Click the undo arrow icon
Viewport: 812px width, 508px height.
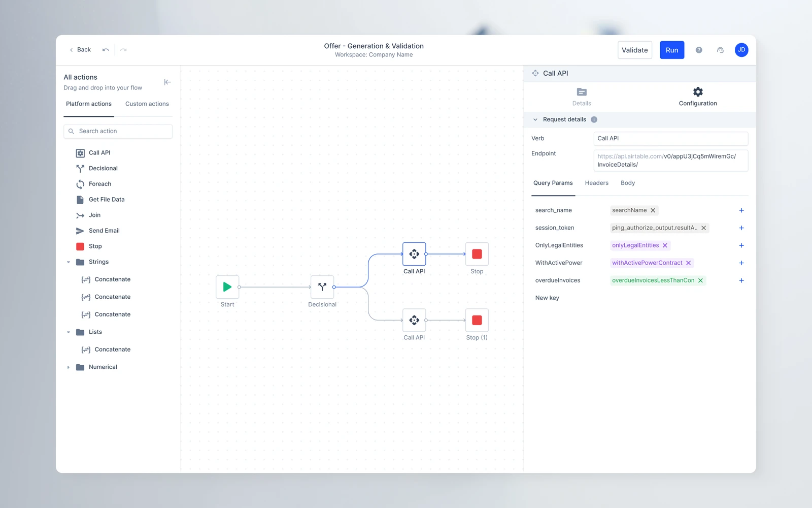[106, 50]
